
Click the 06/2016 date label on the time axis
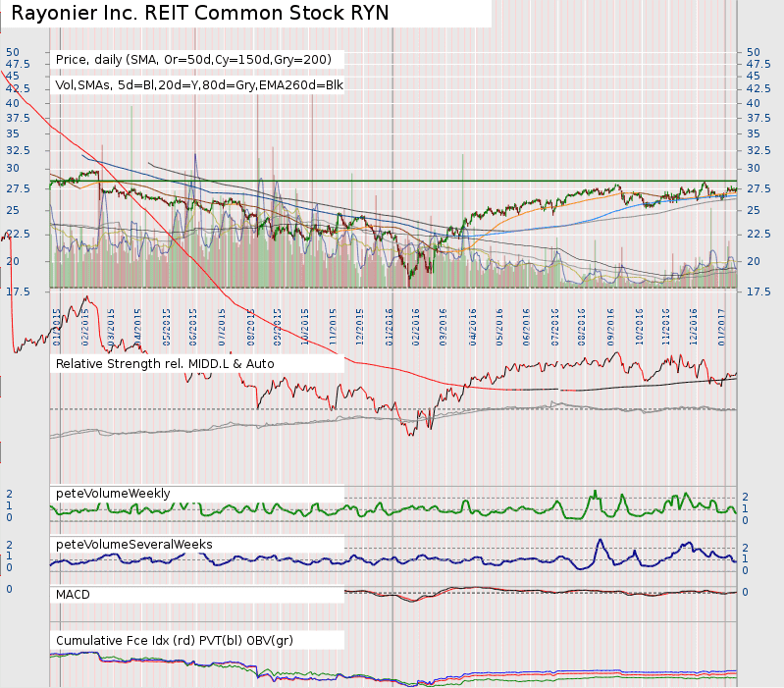(x=526, y=327)
